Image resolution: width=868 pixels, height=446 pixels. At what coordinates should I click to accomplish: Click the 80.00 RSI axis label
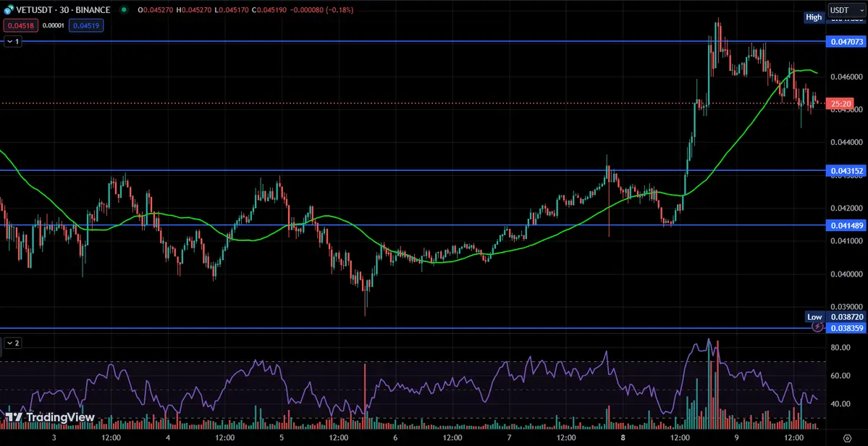click(x=840, y=348)
